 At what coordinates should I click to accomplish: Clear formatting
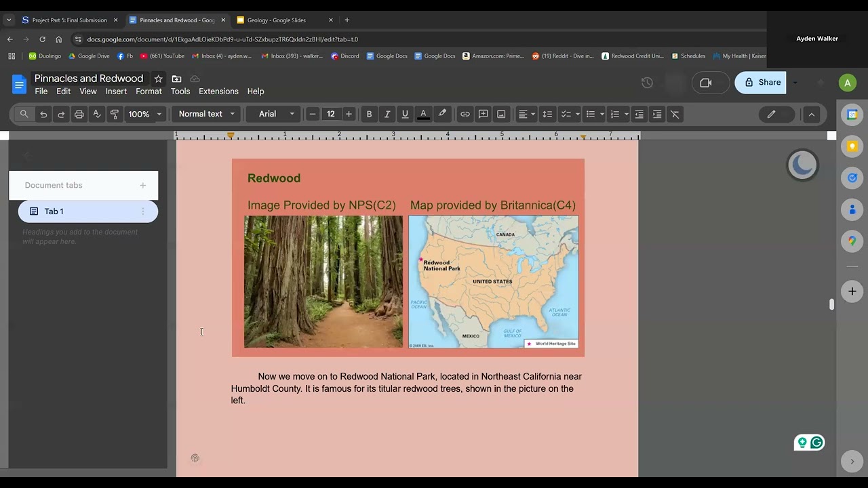675,114
